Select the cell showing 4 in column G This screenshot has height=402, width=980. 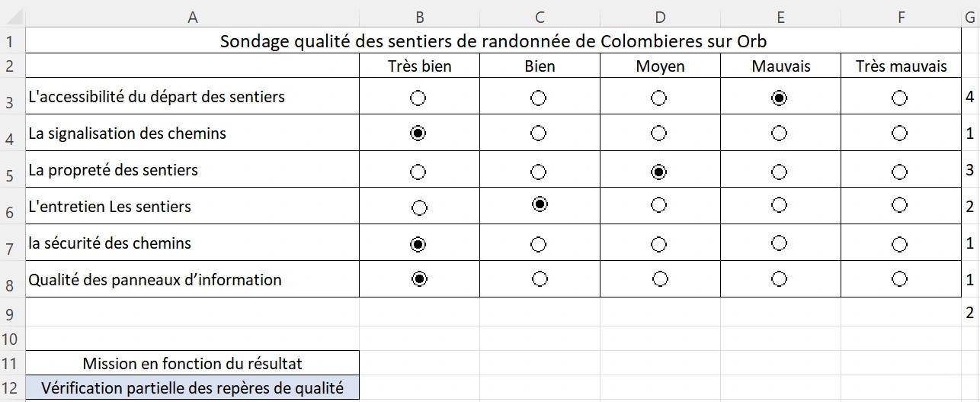coord(969,98)
